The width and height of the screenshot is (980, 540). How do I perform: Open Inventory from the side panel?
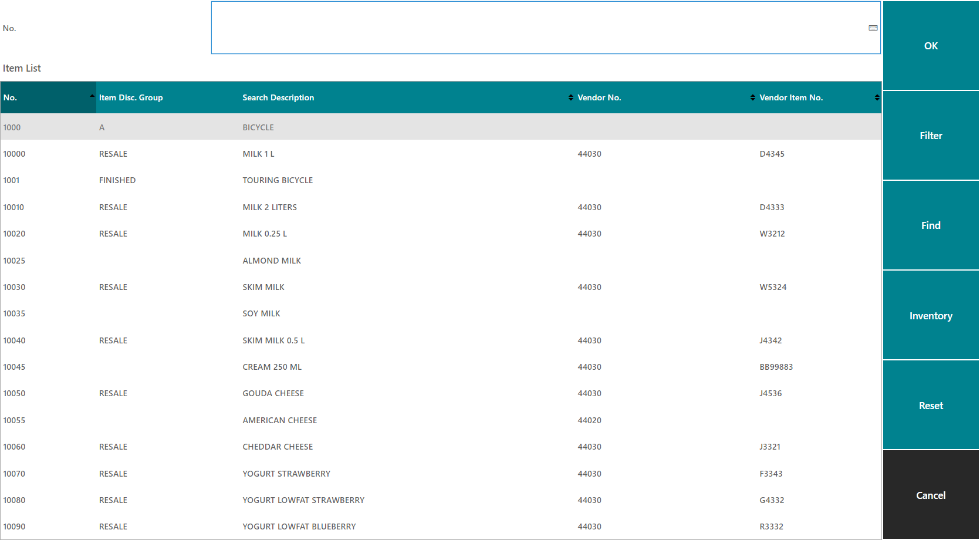coord(930,316)
